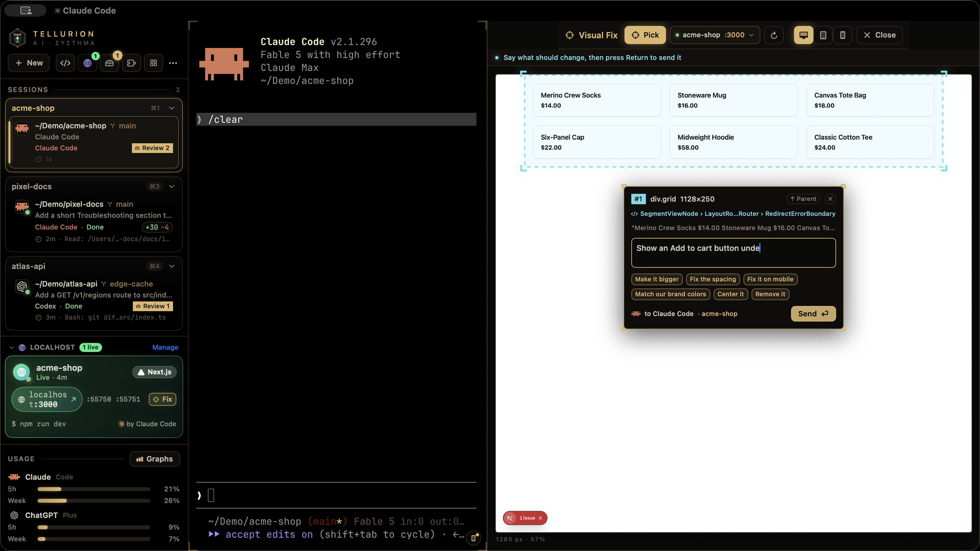Screen dimensions: 980x551
Task: Click the Claude Week usage bar
Action: coord(94,501)
